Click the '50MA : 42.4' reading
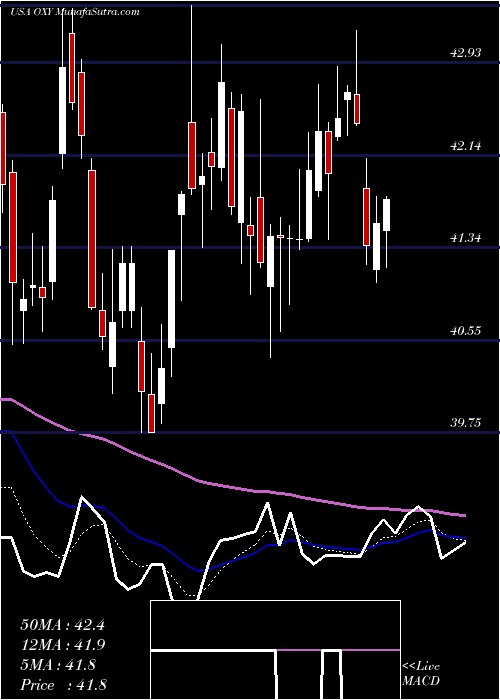This screenshot has width=500, height=700. 62,625
